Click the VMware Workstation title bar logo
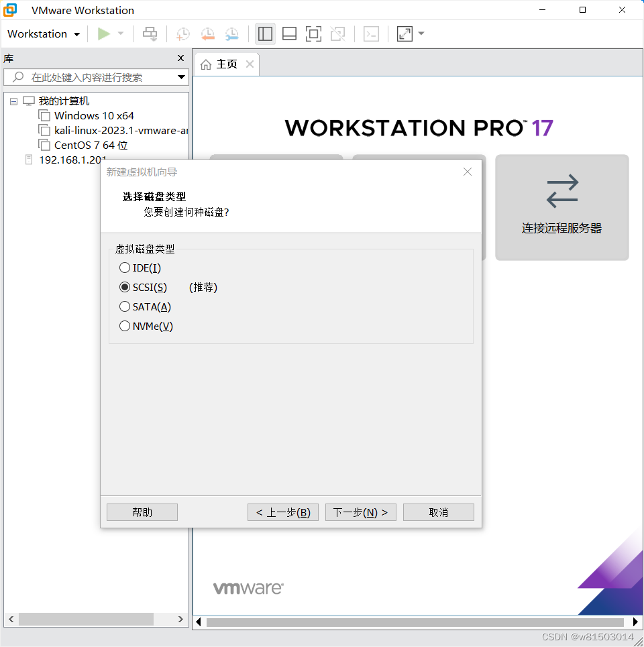This screenshot has height=647, width=644. coord(10,9)
